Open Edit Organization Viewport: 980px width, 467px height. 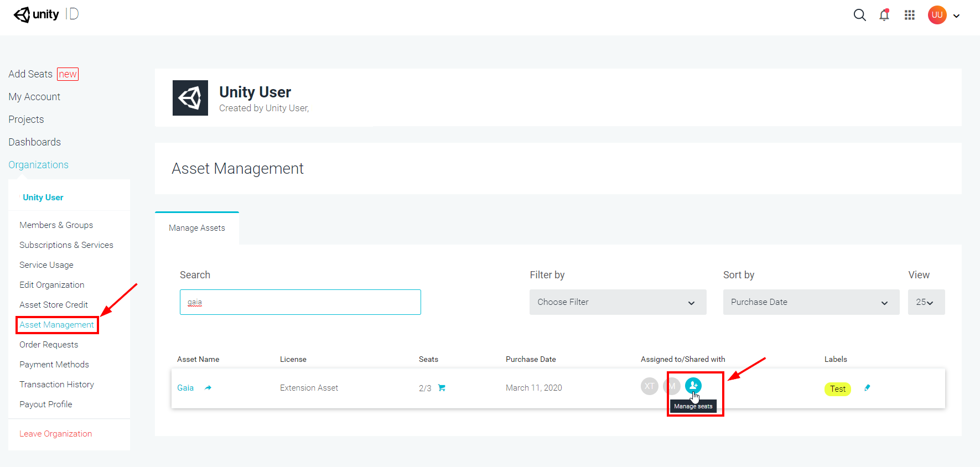(x=52, y=285)
